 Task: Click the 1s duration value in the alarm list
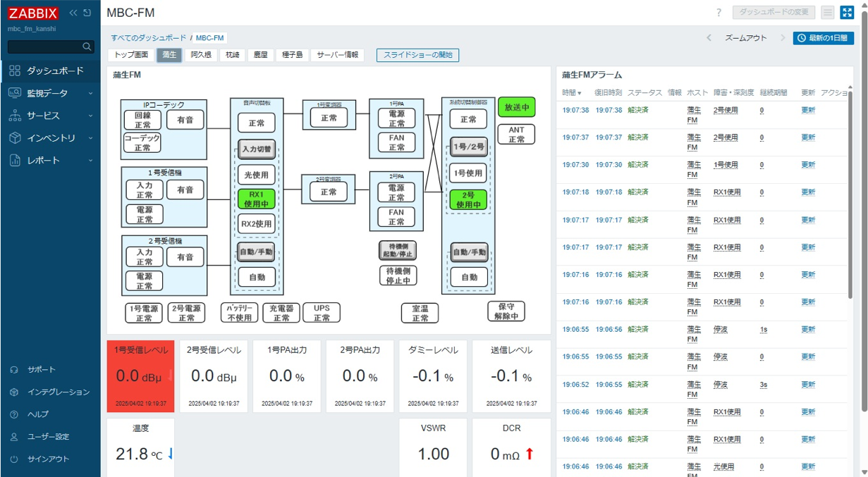tap(764, 330)
